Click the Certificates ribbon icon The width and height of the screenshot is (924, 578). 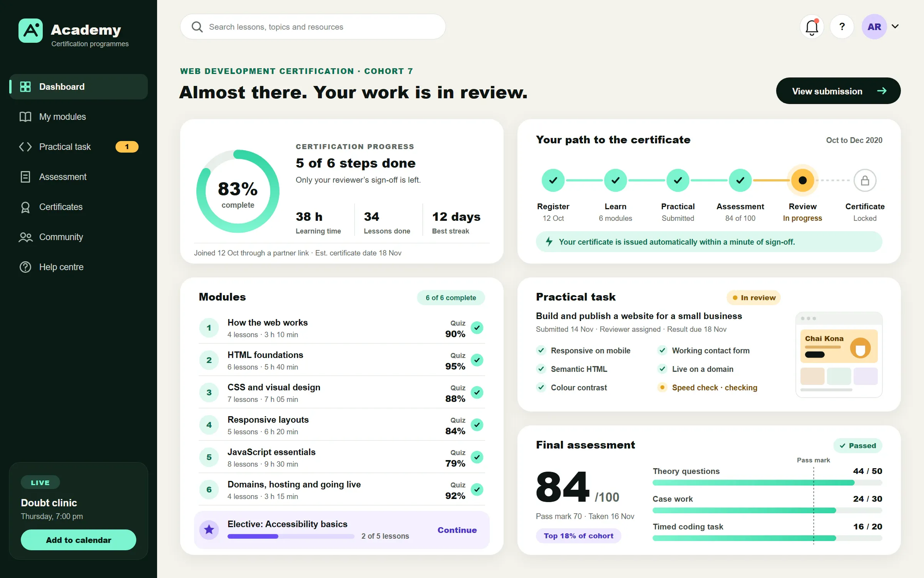[x=25, y=207]
